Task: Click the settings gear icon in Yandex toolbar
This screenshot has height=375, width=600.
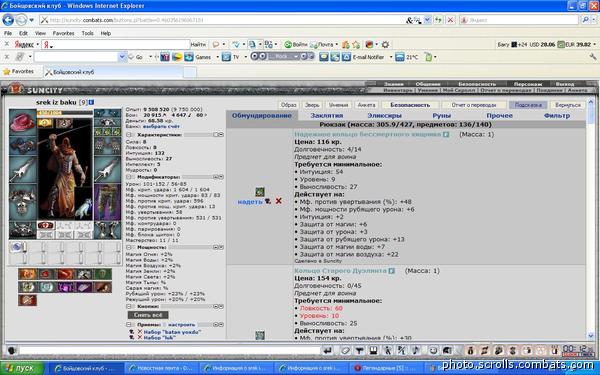Action: (385, 45)
